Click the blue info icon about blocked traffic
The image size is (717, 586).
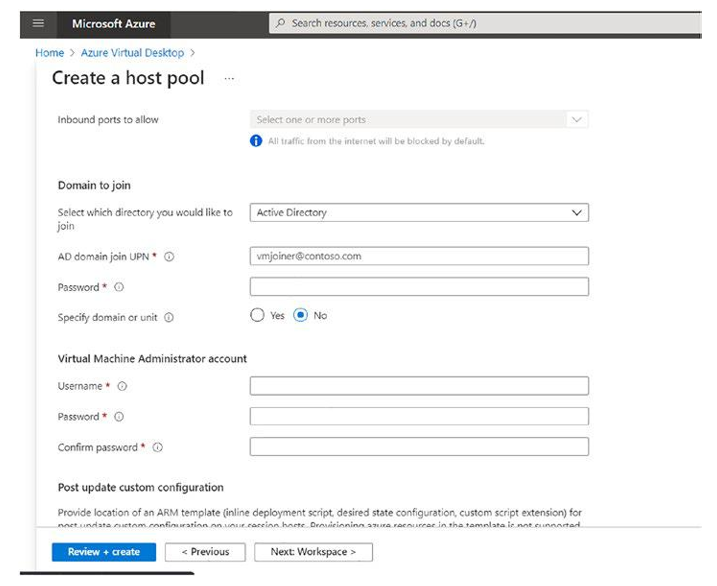tap(256, 141)
